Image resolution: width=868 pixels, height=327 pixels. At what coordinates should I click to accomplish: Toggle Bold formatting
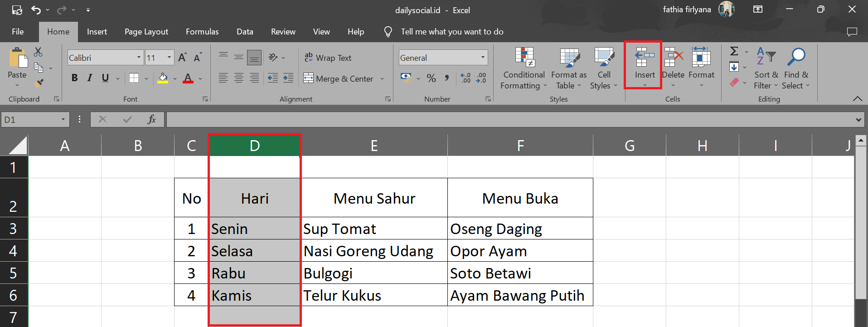click(75, 78)
